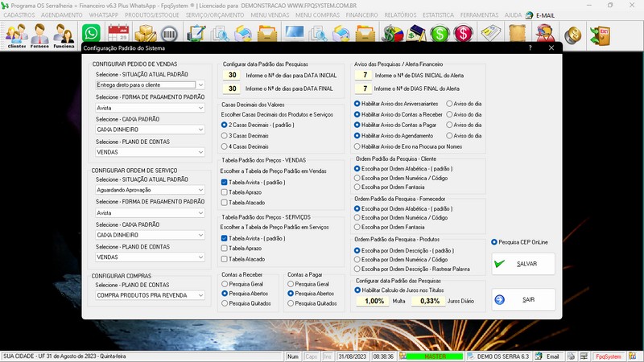The height and width of the screenshot is (362, 644).
Task: Click the SALVAR button
Action: point(523,263)
